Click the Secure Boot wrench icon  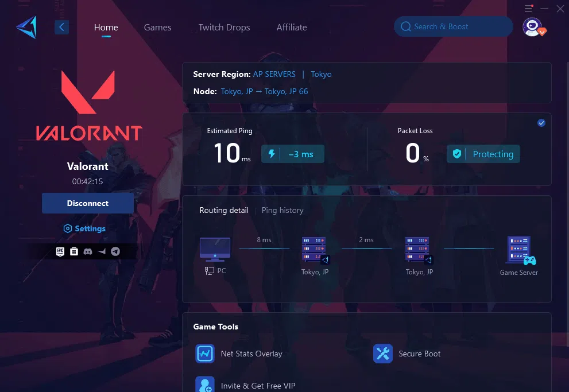(x=383, y=354)
